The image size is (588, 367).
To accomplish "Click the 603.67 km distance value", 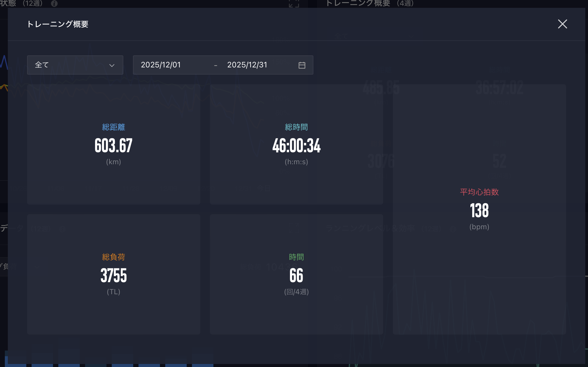I will pyautogui.click(x=113, y=146).
